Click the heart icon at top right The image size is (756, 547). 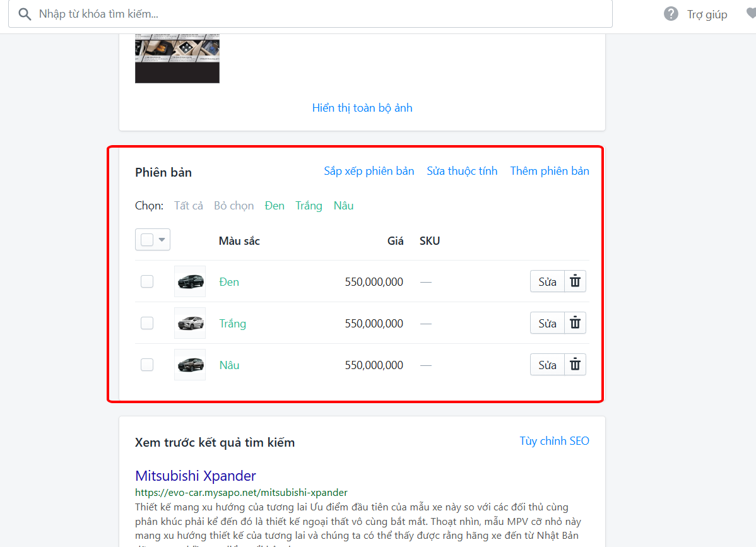[751, 13]
